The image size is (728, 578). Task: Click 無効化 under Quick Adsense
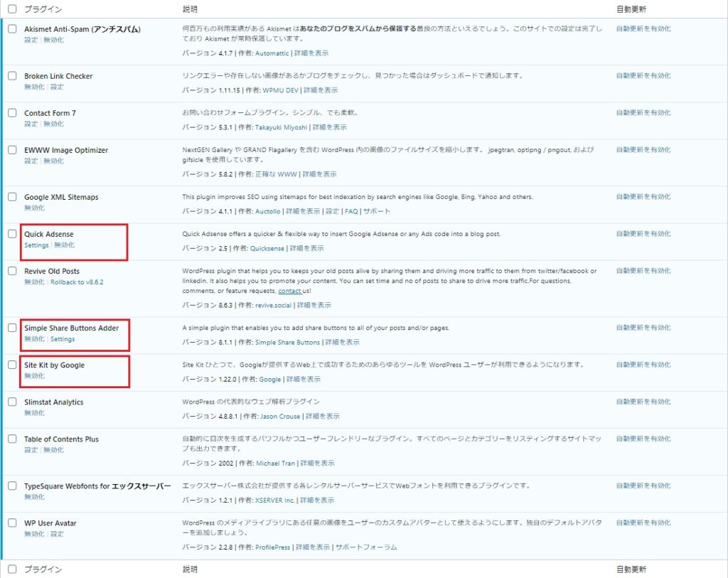point(65,245)
